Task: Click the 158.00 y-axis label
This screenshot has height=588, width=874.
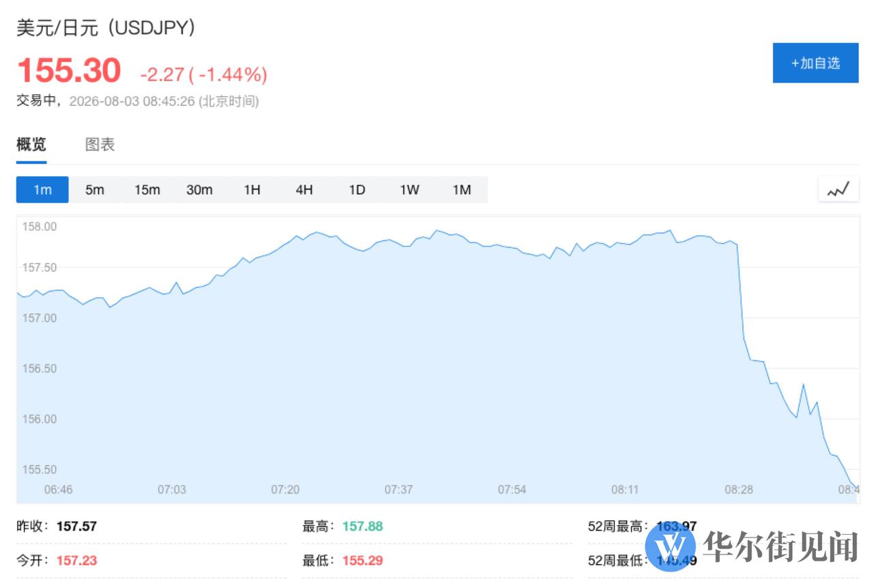Action: (40, 227)
